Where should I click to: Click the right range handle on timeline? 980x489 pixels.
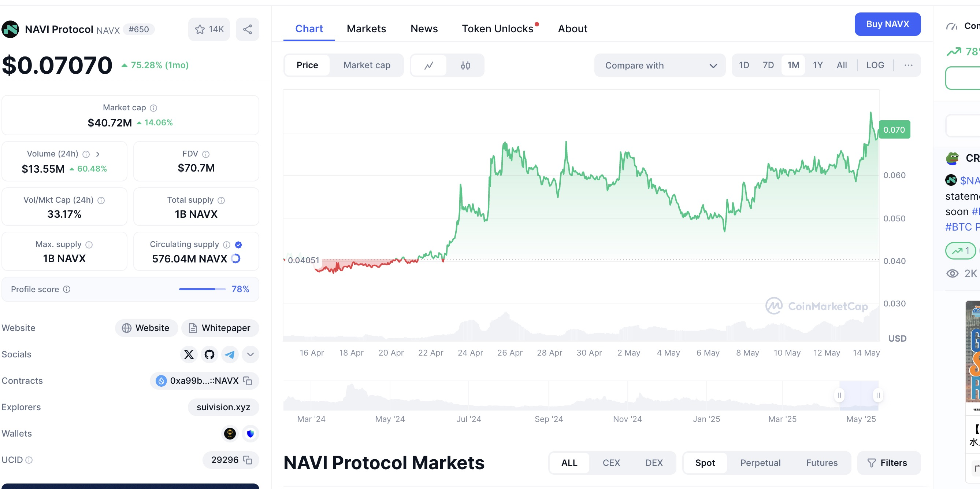[x=878, y=395]
